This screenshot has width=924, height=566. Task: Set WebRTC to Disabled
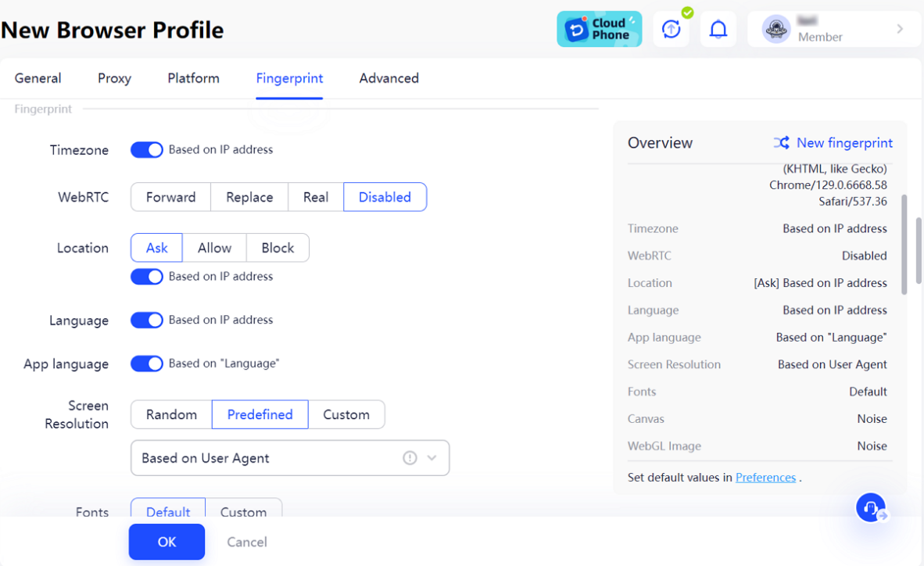(x=385, y=197)
